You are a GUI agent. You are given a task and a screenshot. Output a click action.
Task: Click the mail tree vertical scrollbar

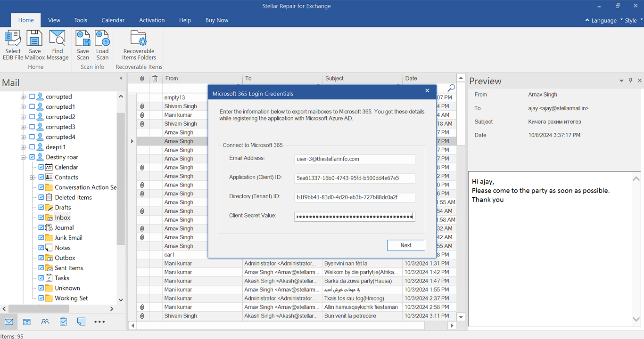click(121, 179)
